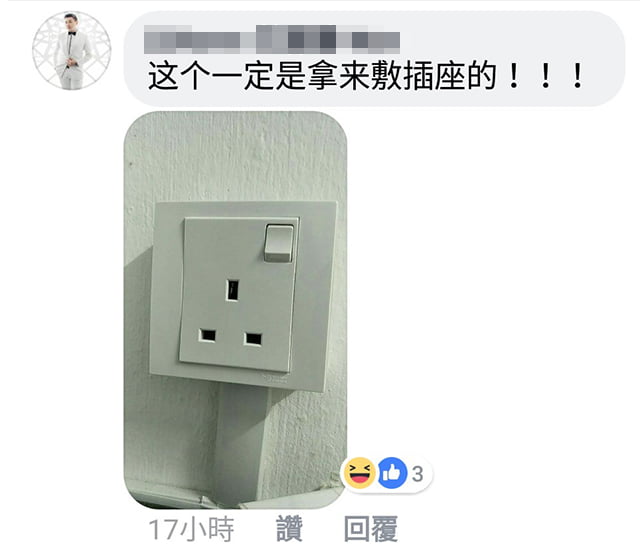Click the gray comment text bubble
The image size is (640, 550).
pos(374,59)
